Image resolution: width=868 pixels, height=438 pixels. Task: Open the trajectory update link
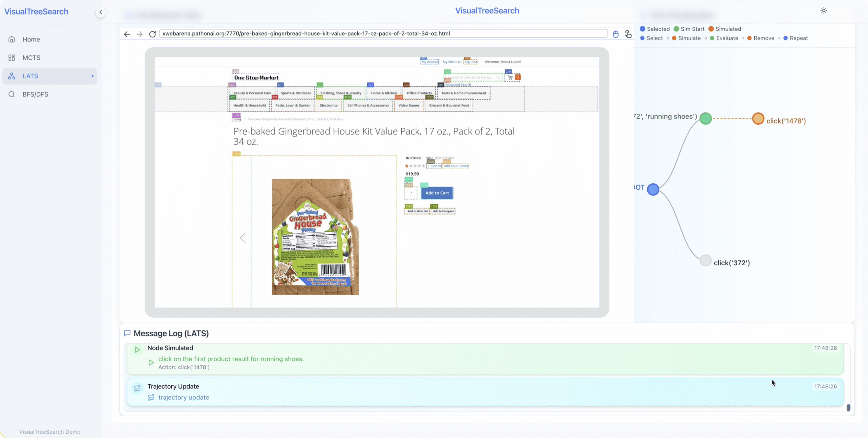[184, 398]
